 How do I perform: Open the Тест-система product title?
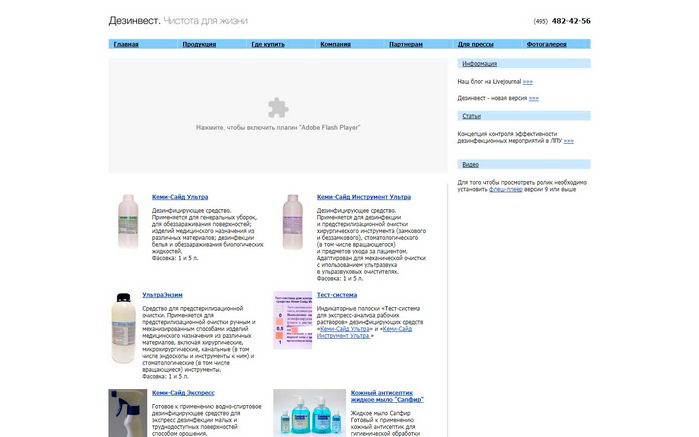337,295
